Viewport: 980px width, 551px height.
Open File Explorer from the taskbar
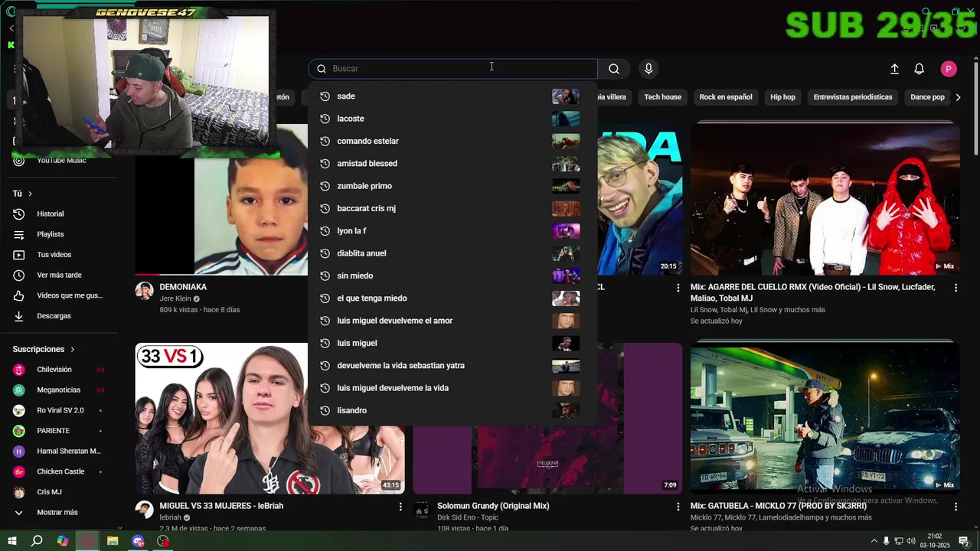(113, 541)
